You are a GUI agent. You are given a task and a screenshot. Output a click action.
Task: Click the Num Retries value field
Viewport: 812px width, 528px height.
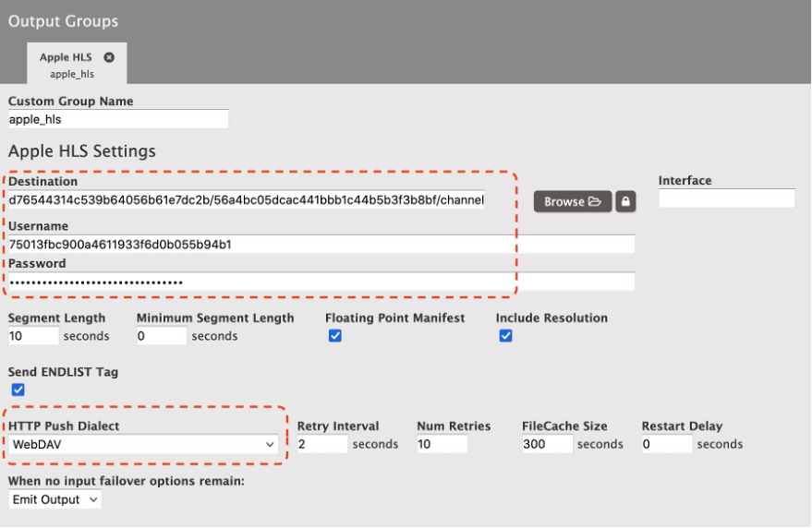tap(442, 444)
